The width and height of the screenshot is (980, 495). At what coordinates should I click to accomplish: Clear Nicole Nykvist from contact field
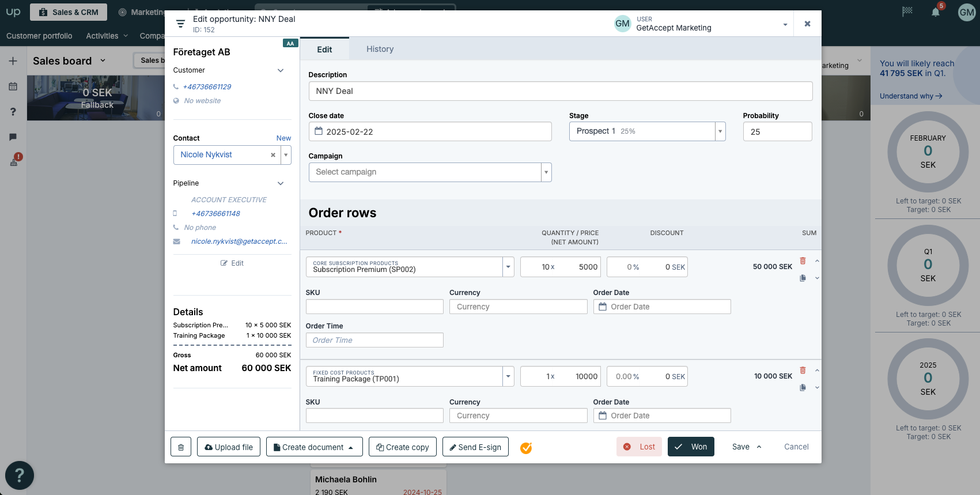pyautogui.click(x=273, y=155)
